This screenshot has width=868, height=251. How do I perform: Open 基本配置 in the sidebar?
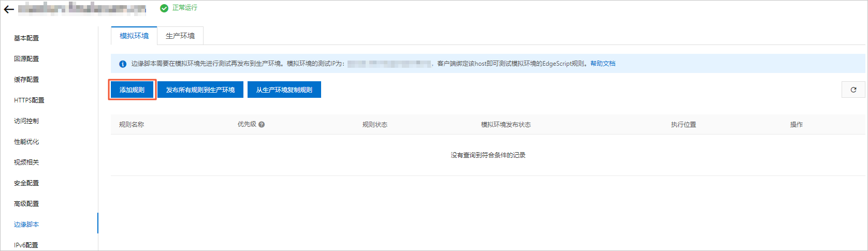pyautogui.click(x=26, y=38)
